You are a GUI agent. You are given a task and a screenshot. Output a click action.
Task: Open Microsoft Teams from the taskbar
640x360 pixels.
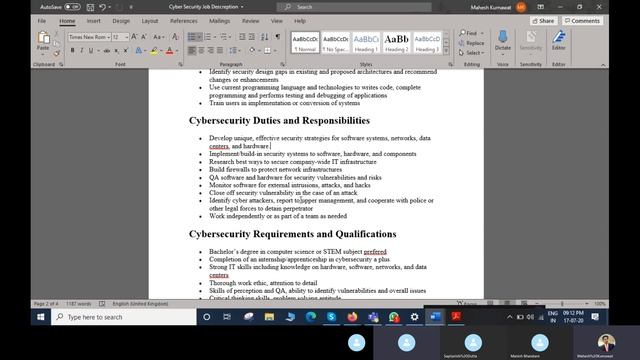tap(373, 317)
